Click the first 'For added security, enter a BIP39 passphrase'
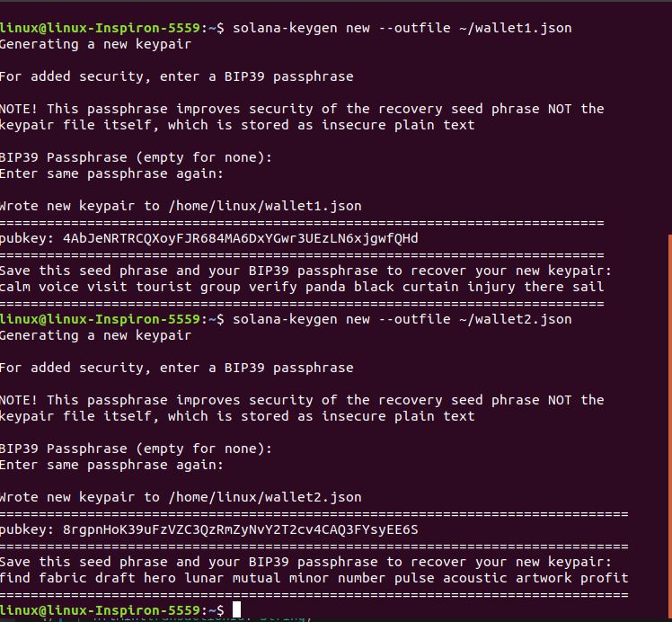Viewport: 672px width, 622px height. point(177,76)
